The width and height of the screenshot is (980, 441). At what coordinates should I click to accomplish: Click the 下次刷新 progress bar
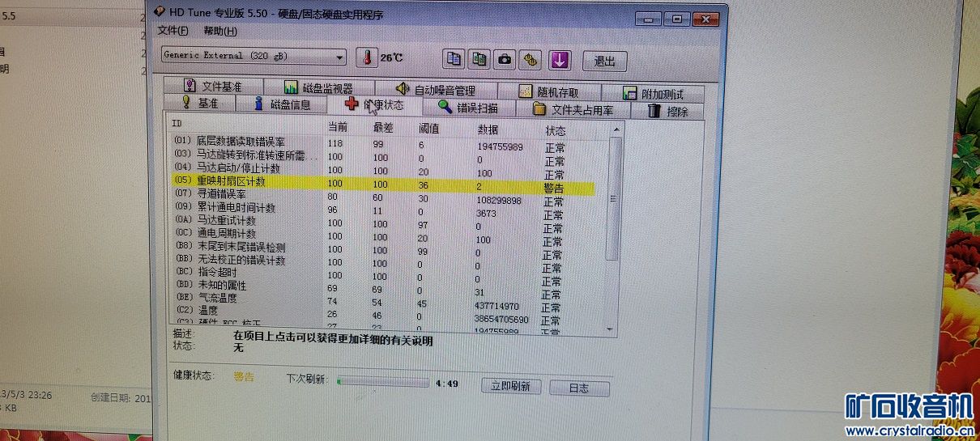point(383,381)
